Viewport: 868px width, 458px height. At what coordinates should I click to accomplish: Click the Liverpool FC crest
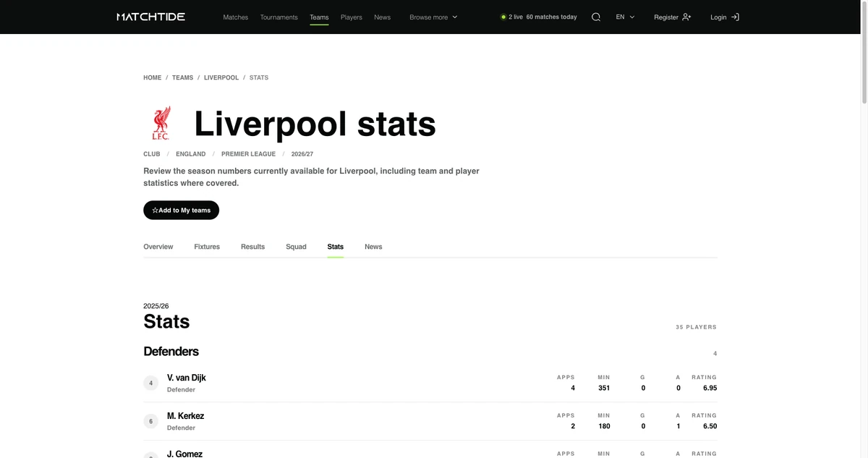pos(161,123)
